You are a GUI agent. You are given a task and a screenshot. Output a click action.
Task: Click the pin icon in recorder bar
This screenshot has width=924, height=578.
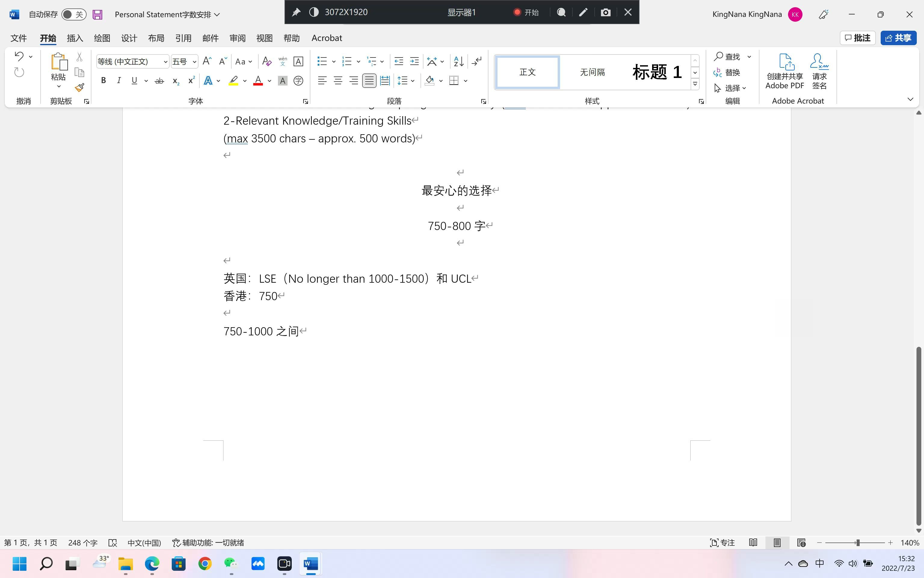[296, 12]
